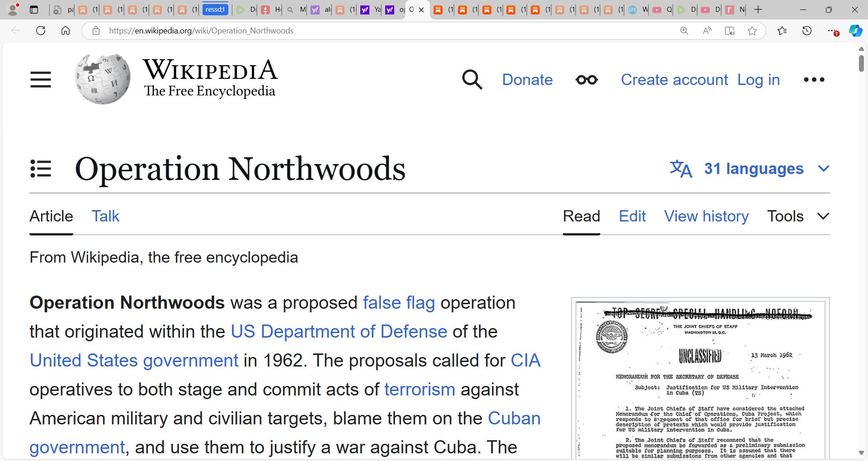Screen dimensions: 868x461
Task: Enter Immersive Reader mode
Action: pos(730,31)
